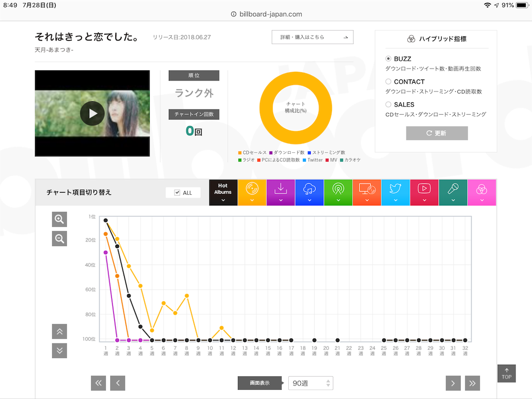Toggle the orange CD sales chart icon
Image resolution: width=532 pixels, height=399 pixels.
tap(252, 192)
